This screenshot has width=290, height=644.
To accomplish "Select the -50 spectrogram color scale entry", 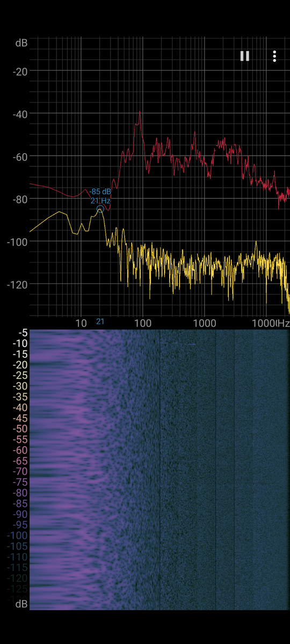I will 20,429.
